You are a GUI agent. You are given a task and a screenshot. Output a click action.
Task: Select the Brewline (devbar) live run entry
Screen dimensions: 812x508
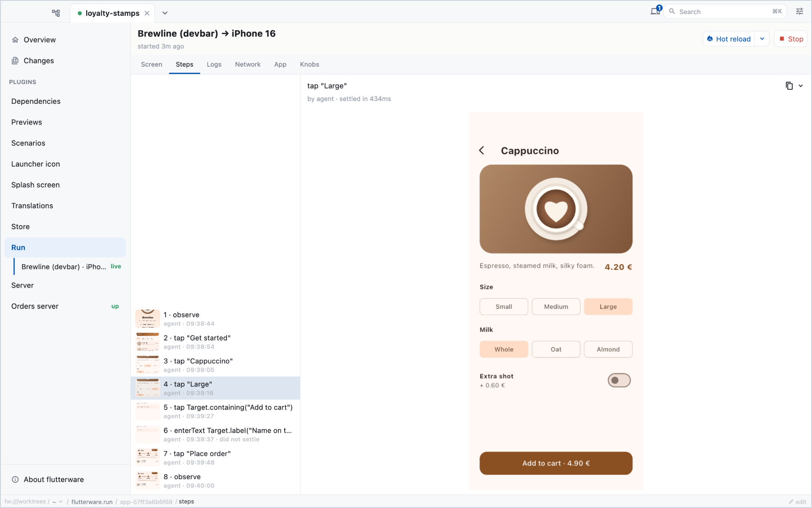click(70, 266)
